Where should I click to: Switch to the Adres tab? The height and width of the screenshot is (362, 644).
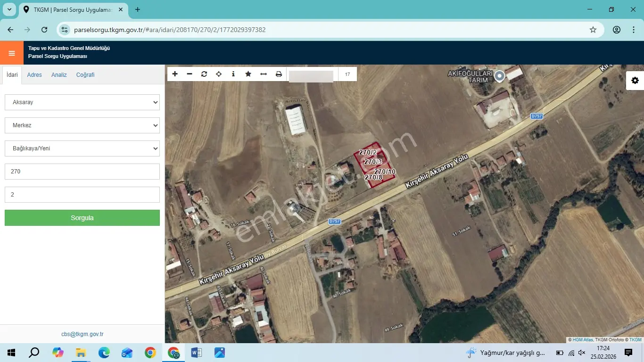coord(34,75)
